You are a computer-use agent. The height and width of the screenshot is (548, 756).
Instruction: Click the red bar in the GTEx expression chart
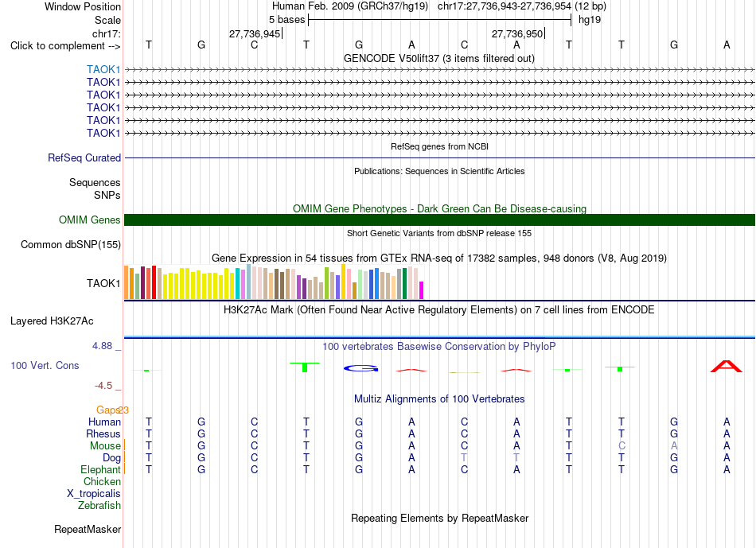pyautogui.click(x=154, y=282)
